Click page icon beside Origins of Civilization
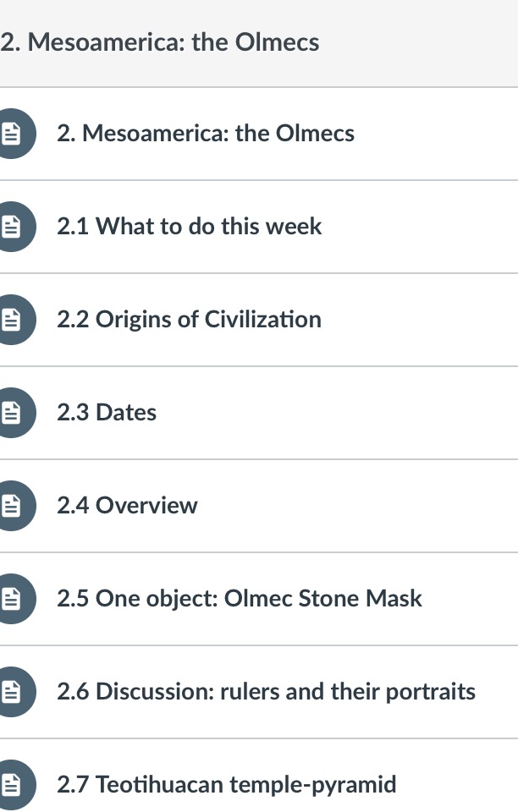 pos(11,320)
